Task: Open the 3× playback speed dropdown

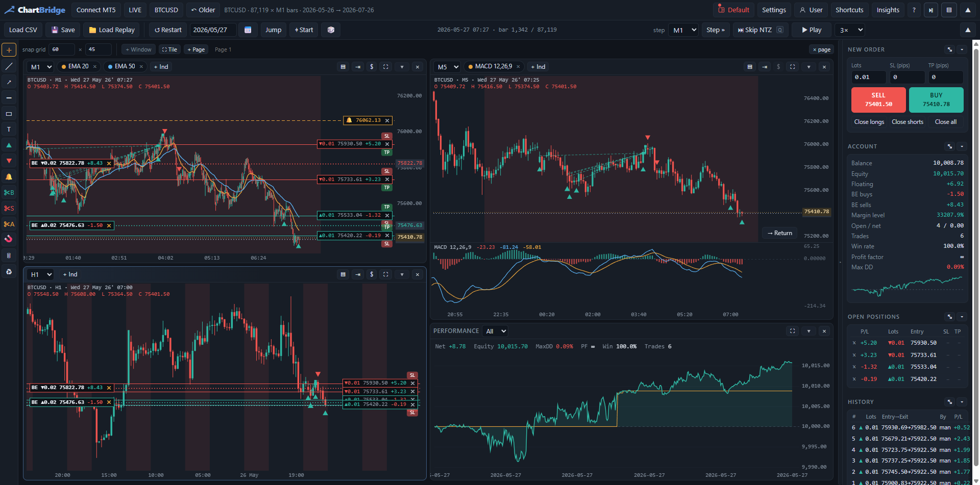Action: (x=850, y=30)
